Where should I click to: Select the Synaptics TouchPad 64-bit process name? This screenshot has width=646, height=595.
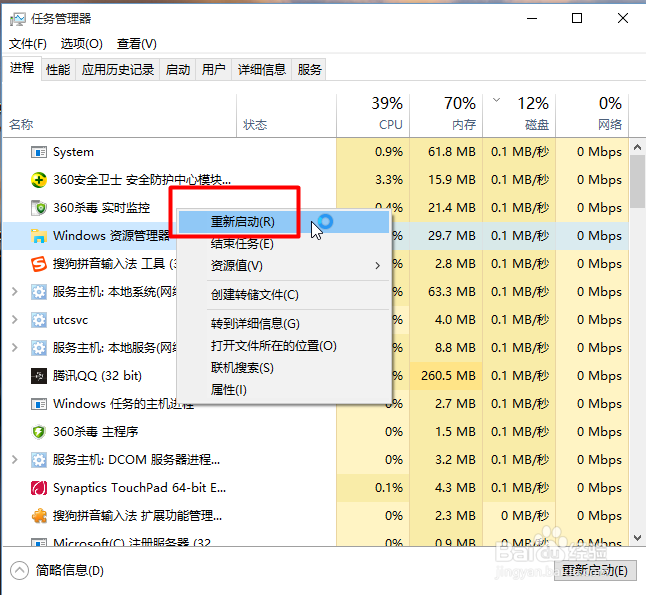click(139, 488)
